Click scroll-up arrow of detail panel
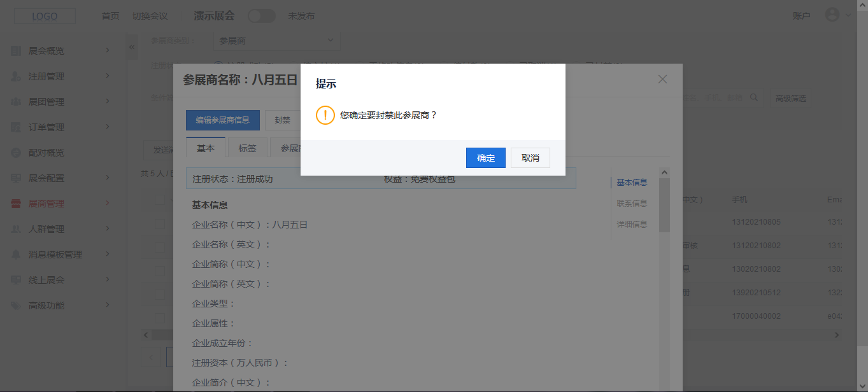 coord(664,172)
